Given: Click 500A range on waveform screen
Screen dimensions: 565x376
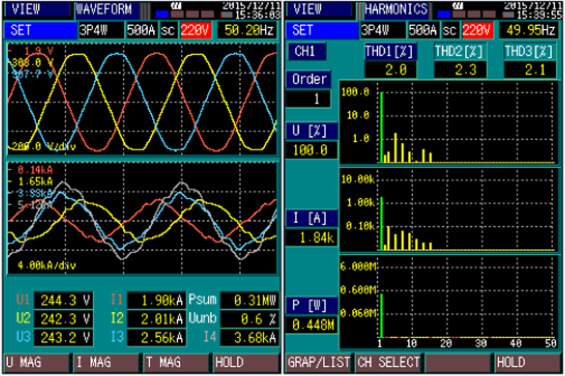Looking at the screenshot, I should pyautogui.click(x=142, y=30).
